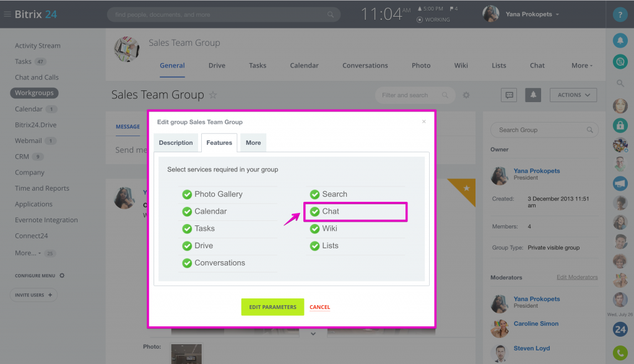Click the Edit Moderators link
Image resolution: width=634 pixels, height=364 pixels.
click(577, 277)
